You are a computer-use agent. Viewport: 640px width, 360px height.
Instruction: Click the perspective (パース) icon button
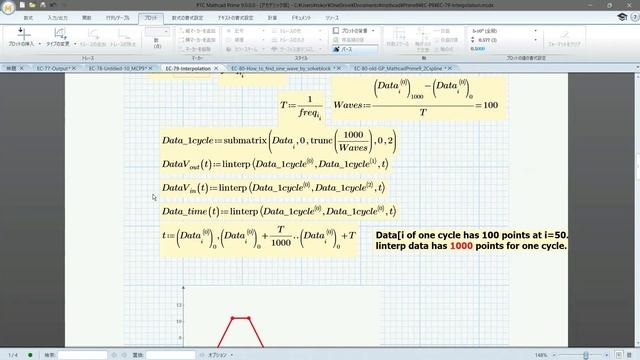354,49
